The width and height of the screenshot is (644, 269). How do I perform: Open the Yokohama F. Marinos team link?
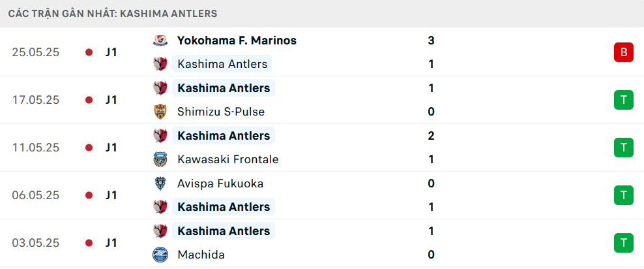click(237, 40)
